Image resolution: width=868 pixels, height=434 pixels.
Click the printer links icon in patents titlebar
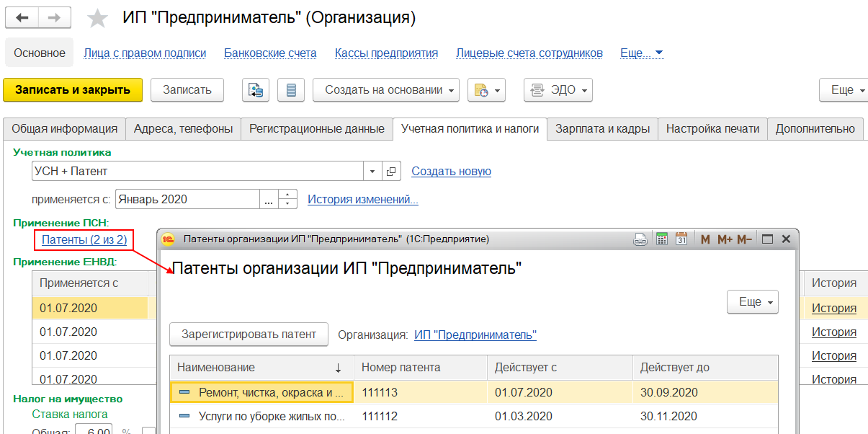640,239
